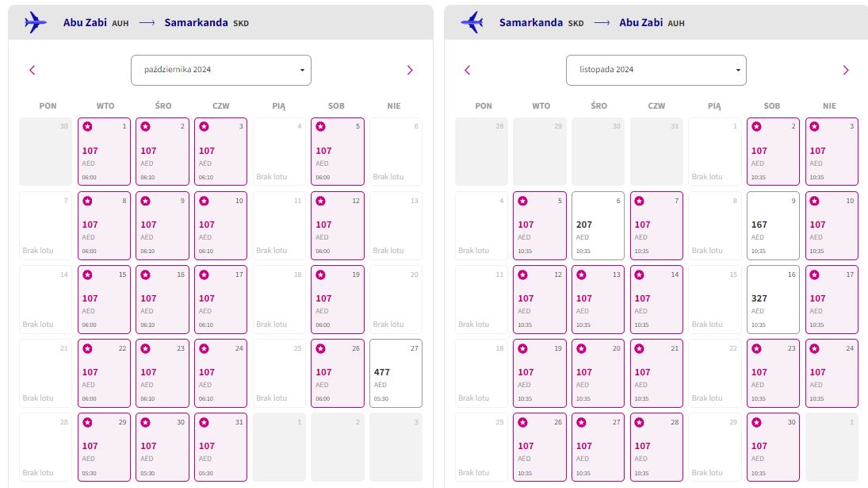Go to previous month in outbound calendar

coord(33,71)
